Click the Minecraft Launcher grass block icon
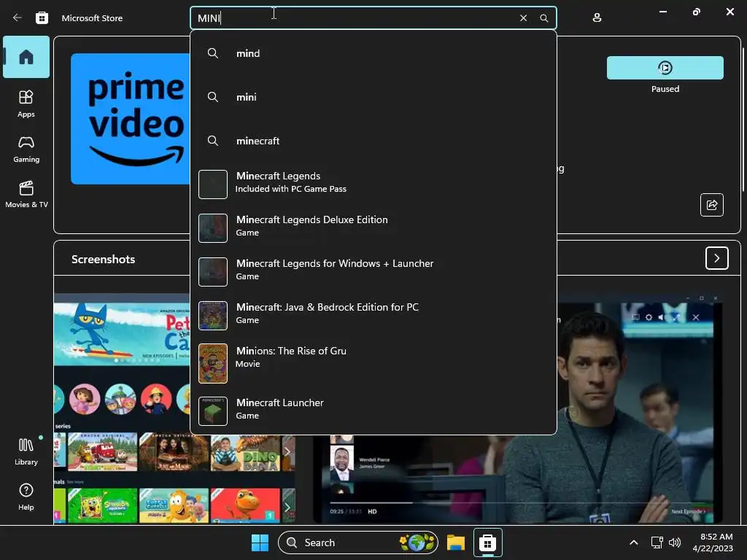The height and width of the screenshot is (560, 747). (x=213, y=411)
